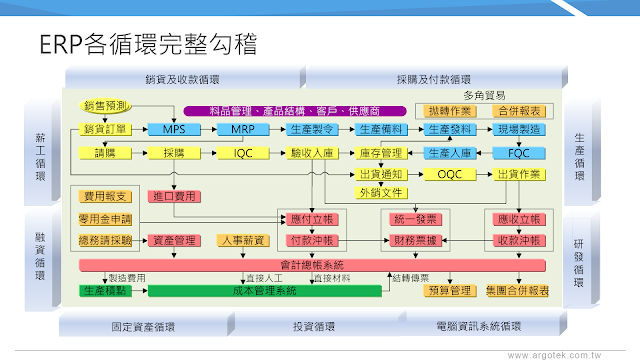Screen dimensions: 640x360
Task: Click the 直接人工 label
Action: tap(264, 278)
